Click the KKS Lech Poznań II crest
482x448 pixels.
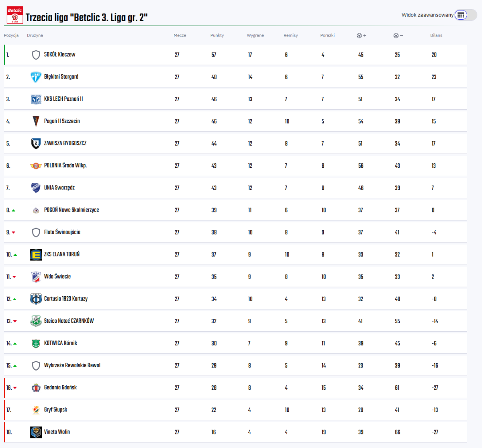click(36, 99)
